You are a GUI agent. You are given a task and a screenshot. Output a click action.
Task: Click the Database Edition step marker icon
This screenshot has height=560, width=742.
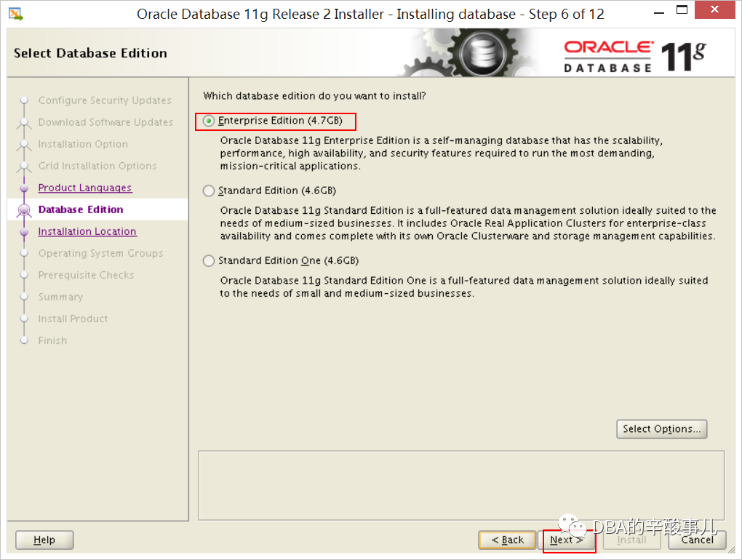pos(24,210)
